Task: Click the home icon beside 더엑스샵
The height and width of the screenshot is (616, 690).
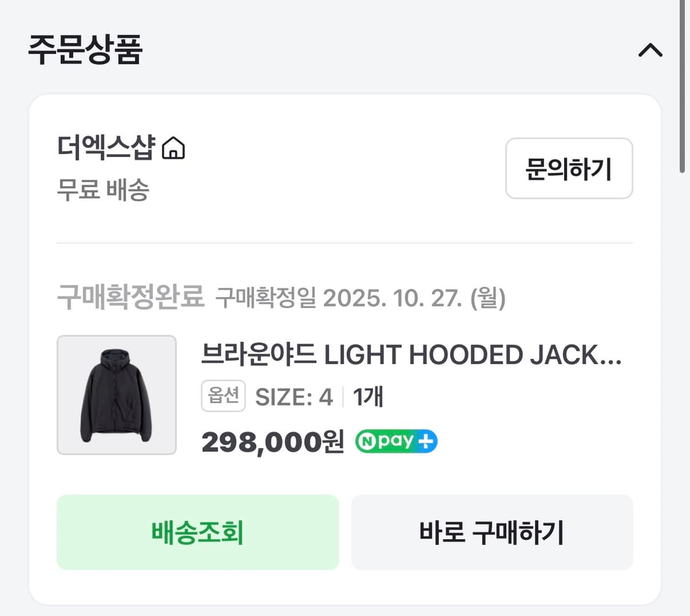Action: pos(175,147)
